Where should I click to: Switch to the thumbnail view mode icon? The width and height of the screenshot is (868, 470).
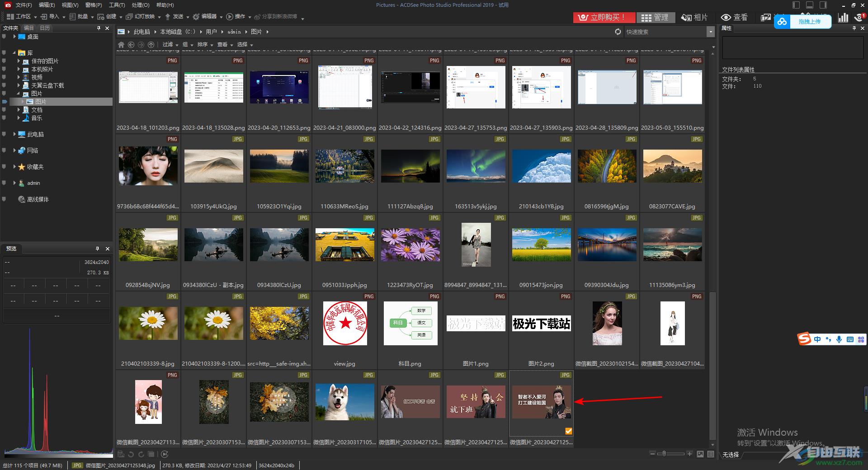700,454
